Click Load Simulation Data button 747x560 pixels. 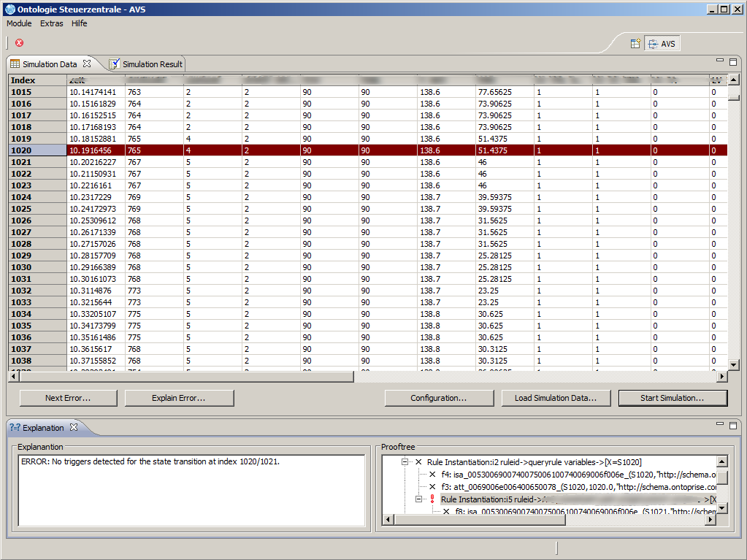[556, 398]
